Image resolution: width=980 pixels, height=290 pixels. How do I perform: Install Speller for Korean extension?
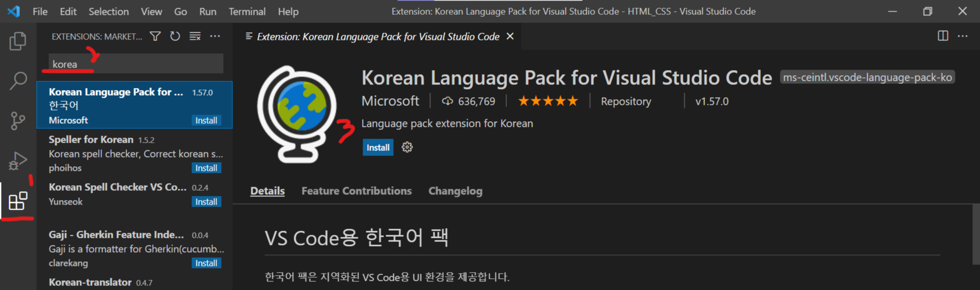click(x=206, y=168)
